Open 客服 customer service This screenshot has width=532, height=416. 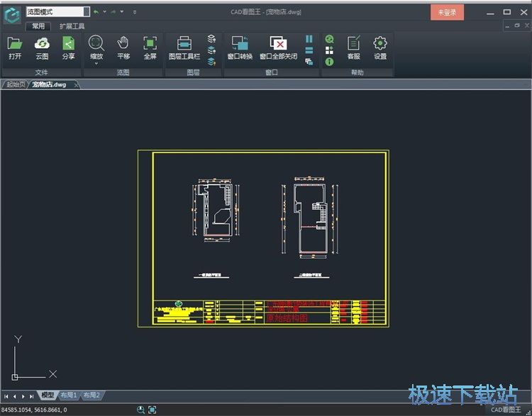pyautogui.click(x=353, y=47)
